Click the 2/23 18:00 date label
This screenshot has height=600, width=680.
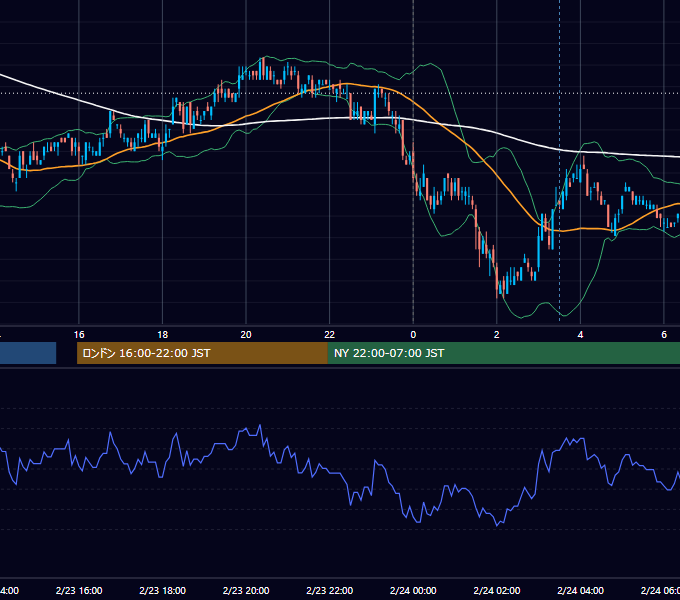click(x=163, y=590)
